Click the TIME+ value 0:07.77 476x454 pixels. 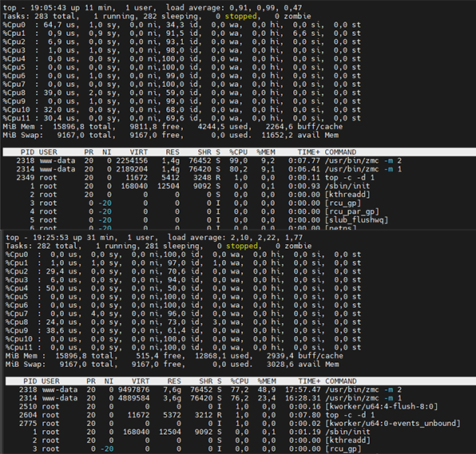click(x=303, y=160)
